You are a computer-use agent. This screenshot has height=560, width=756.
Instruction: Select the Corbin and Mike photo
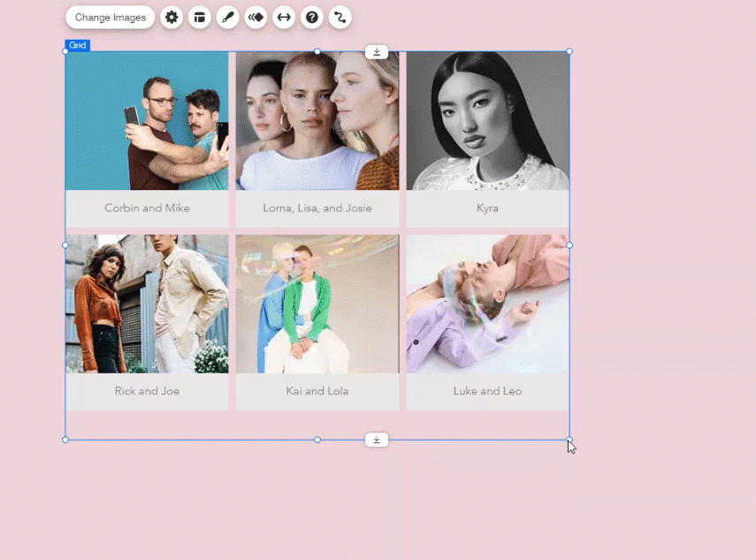(147, 121)
